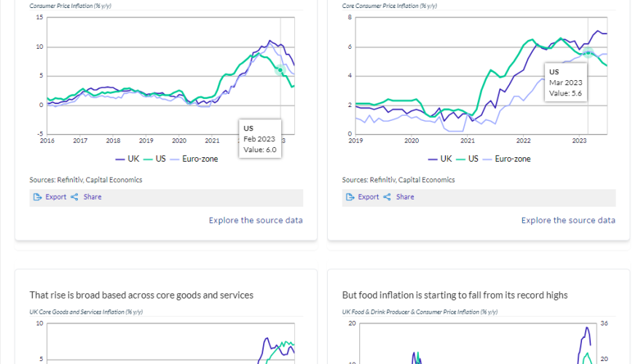Click Share icon under Consumer Price Inflation chart

click(x=74, y=197)
